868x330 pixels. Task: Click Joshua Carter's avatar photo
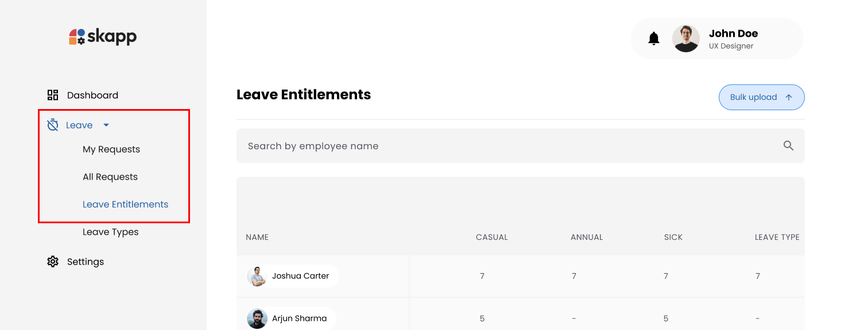coord(257,276)
